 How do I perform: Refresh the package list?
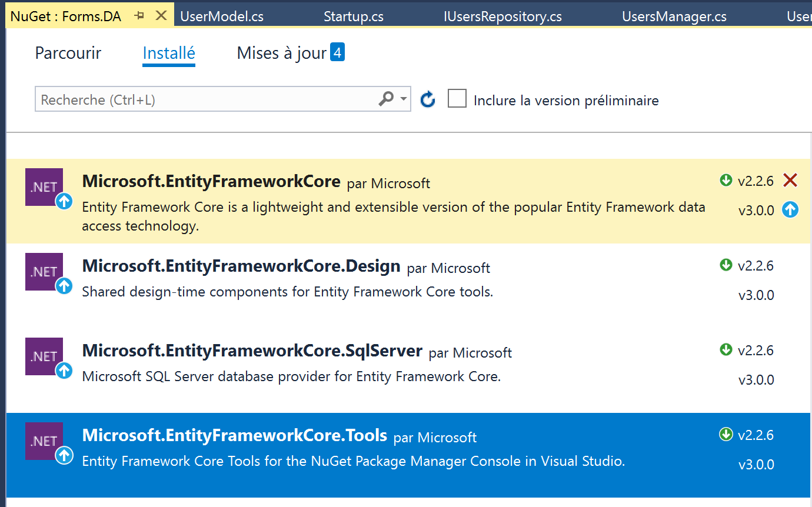pos(428,99)
